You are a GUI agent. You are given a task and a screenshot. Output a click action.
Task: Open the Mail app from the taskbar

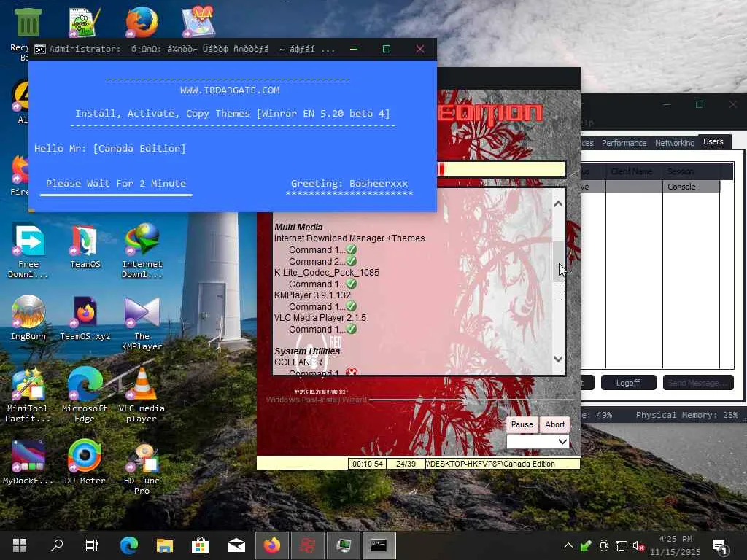pyautogui.click(x=236, y=545)
